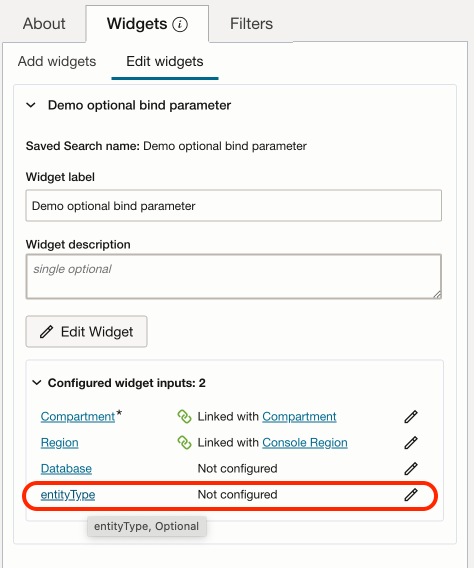This screenshot has width=474, height=568.
Task: Click the green link icon beside Console Region
Action: click(184, 443)
